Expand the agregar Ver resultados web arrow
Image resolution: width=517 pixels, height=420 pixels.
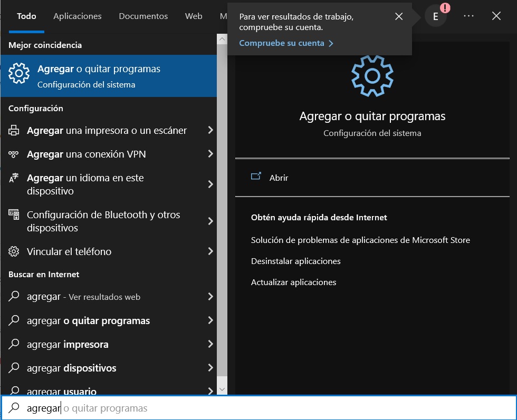[210, 297]
